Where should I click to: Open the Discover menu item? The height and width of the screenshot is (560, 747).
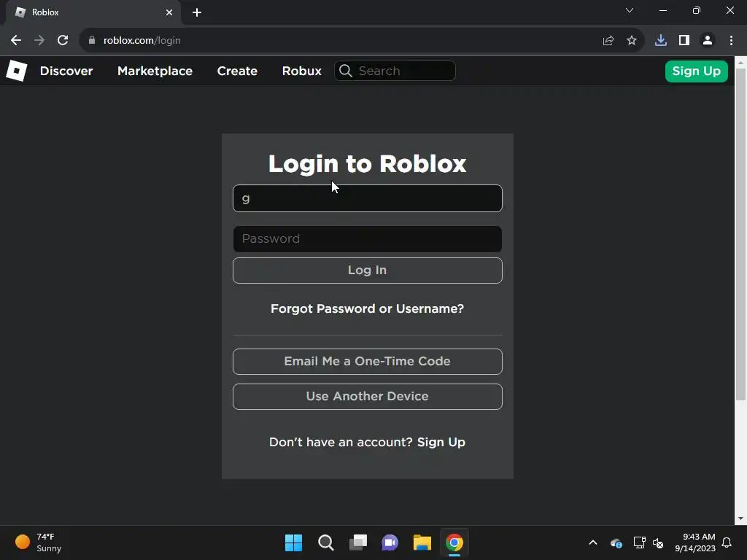point(66,71)
